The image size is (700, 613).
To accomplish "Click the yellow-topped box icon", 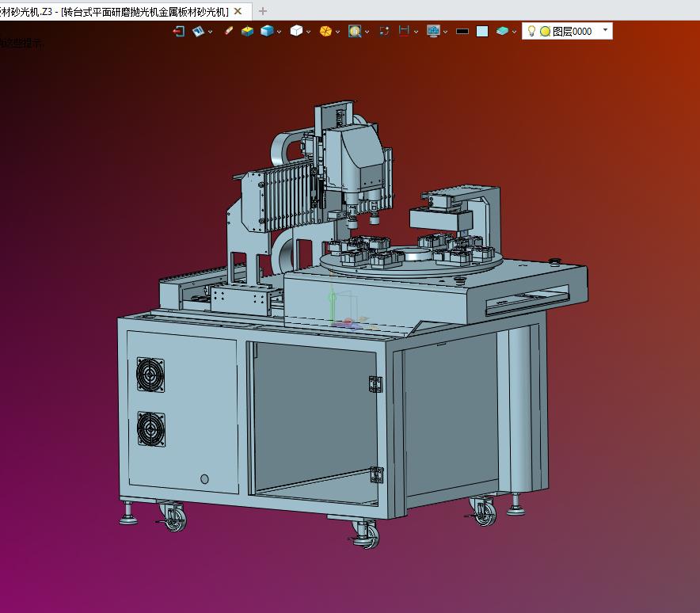I will (x=247, y=31).
